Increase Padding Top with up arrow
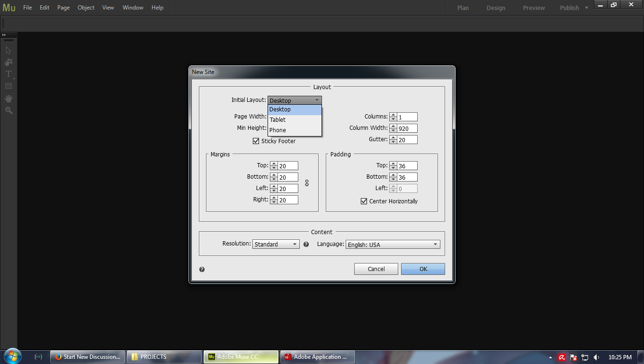This screenshot has height=364, width=644. [x=393, y=164]
